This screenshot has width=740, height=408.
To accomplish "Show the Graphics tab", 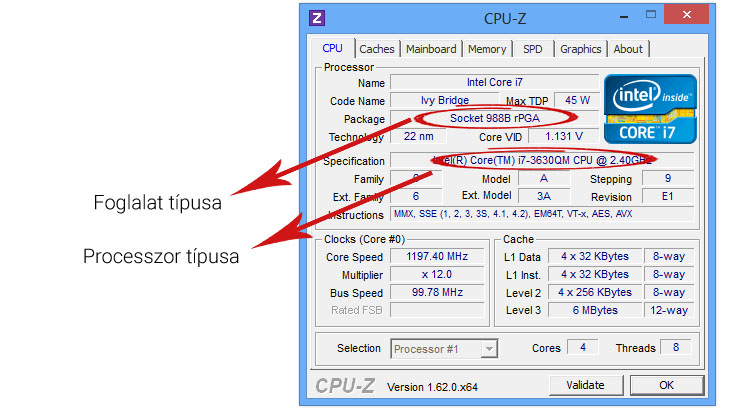I will point(580,49).
